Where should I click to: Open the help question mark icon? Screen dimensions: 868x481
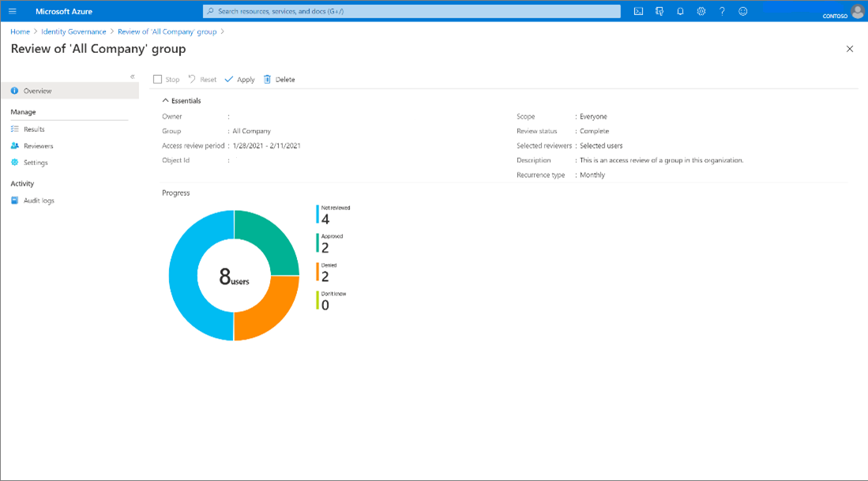click(722, 12)
